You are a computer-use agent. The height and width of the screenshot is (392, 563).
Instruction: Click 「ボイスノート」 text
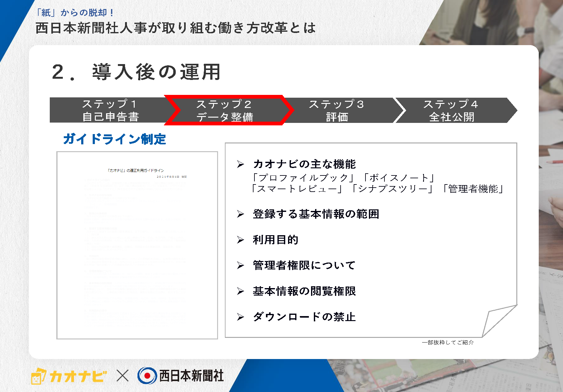coord(399,178)
